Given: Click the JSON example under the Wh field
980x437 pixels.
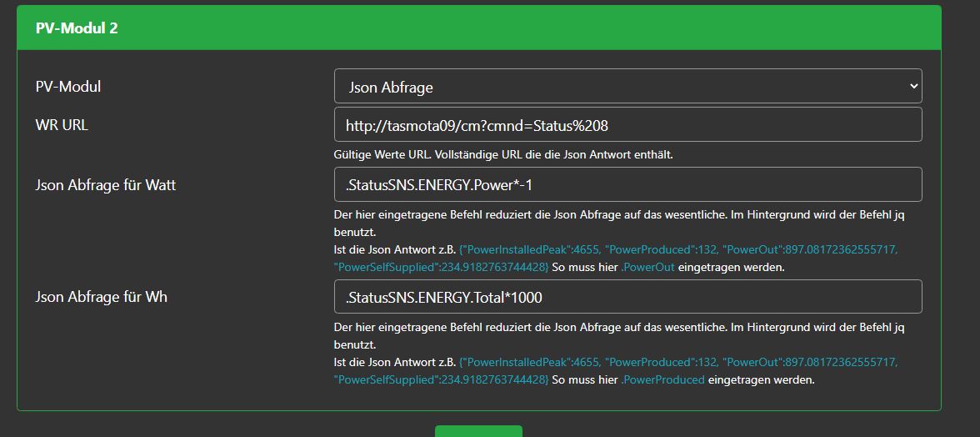Looking at the screenshot, I should (679, 363).
